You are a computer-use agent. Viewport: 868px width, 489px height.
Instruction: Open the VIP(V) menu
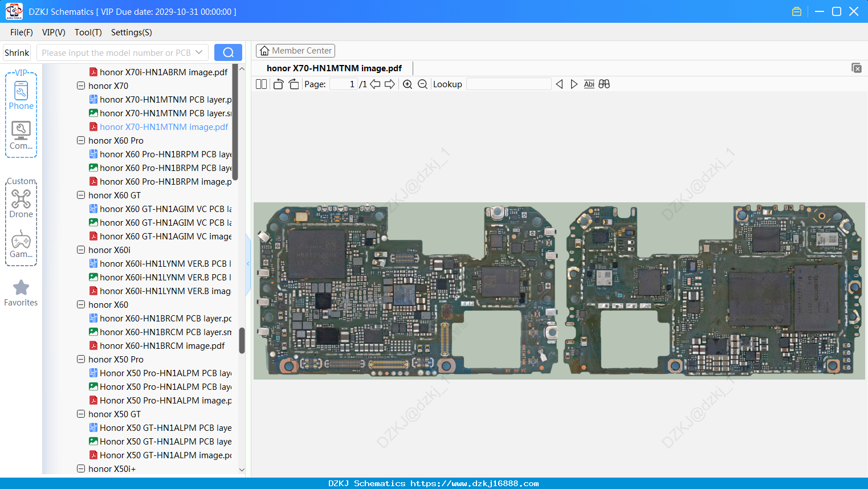click(x=54, y=32)
